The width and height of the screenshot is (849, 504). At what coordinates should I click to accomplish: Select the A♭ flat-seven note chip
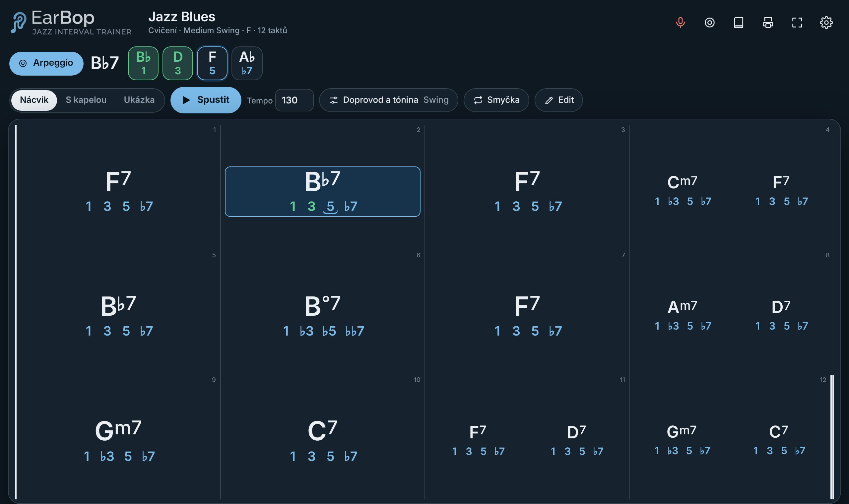247,63
